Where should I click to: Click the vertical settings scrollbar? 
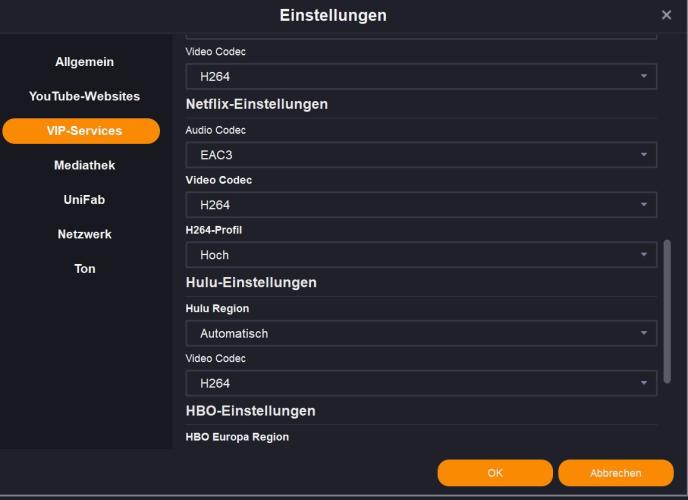668,310
